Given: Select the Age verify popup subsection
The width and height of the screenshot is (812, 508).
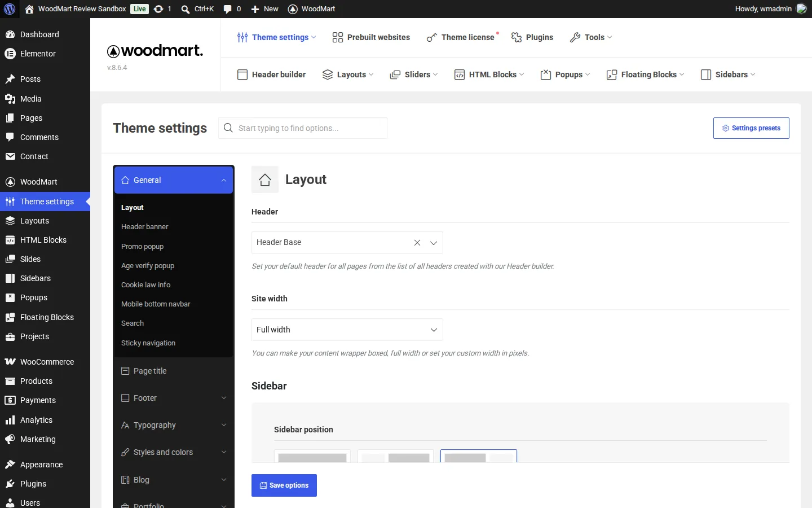Looking at the screenshot, I should (148, 266).
